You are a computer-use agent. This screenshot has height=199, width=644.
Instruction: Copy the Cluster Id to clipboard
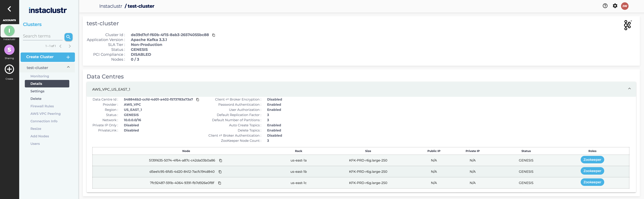213,35
